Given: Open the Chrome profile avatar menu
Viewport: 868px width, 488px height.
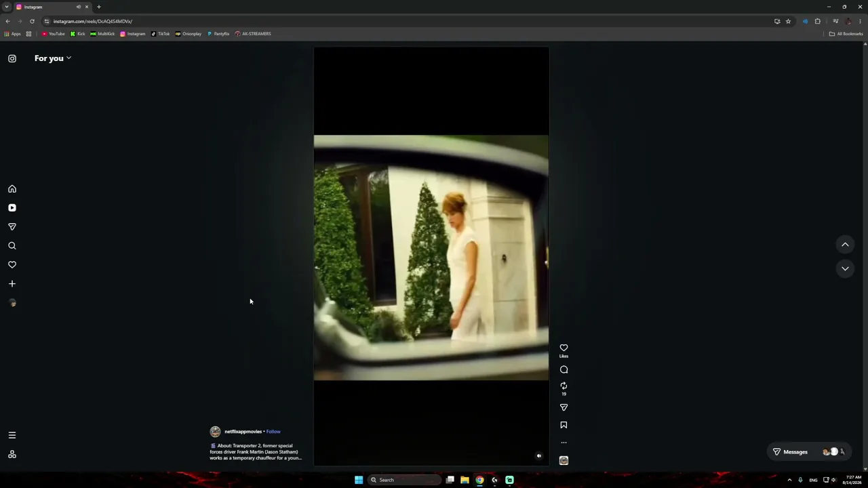Looking at the screenshot, I should [848, 21].
